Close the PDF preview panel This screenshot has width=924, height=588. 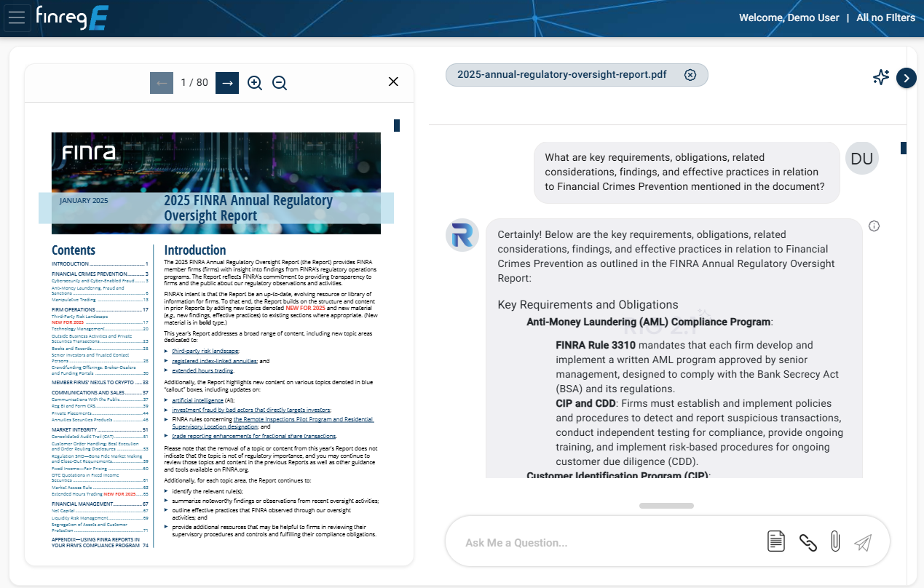[x=393, y=82]
